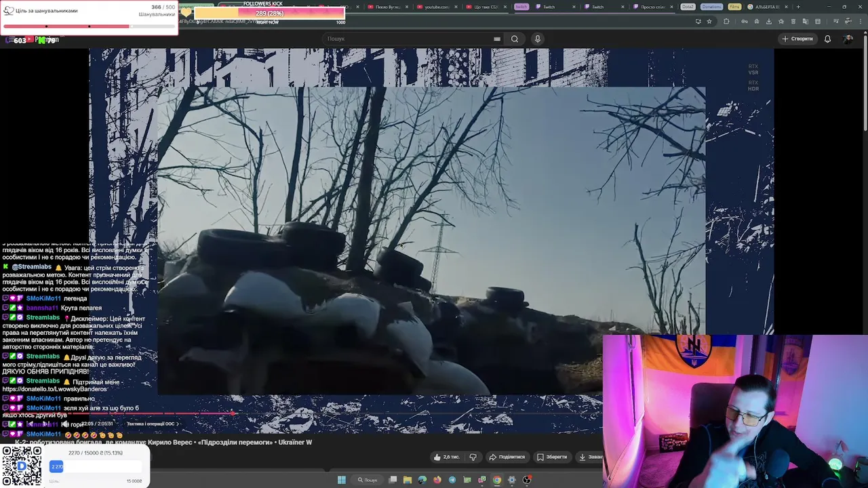Click the Завантажити download button
The height and width of the screenshot is (488, 868).
pyautogui.click(x=590, y=457)
